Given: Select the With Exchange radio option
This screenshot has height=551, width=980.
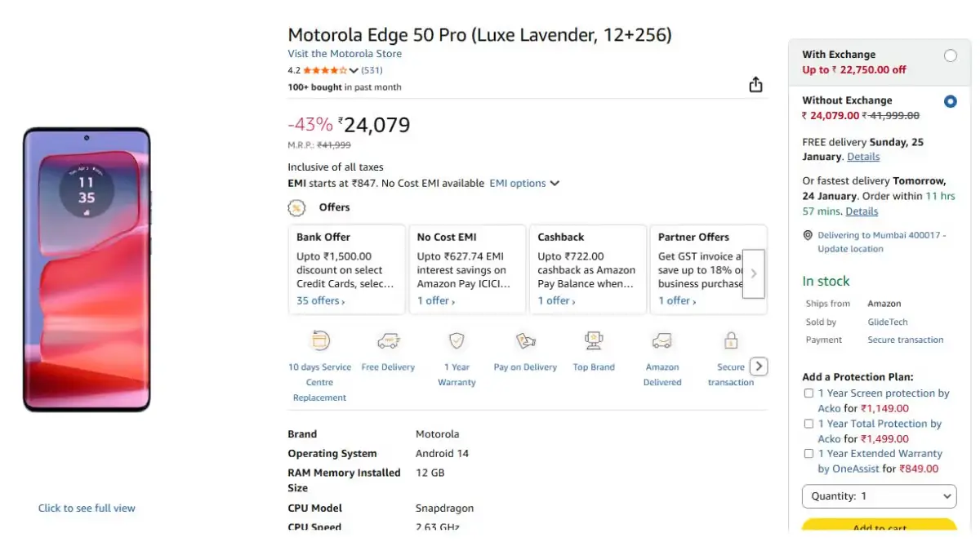Looking at the screenshot, I should tap(950, 56).
